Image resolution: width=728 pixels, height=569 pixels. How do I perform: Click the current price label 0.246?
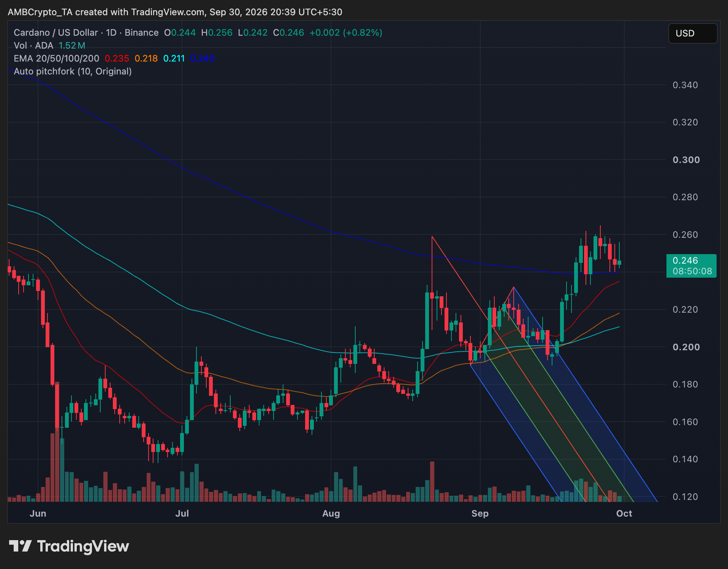click(692, 266)
